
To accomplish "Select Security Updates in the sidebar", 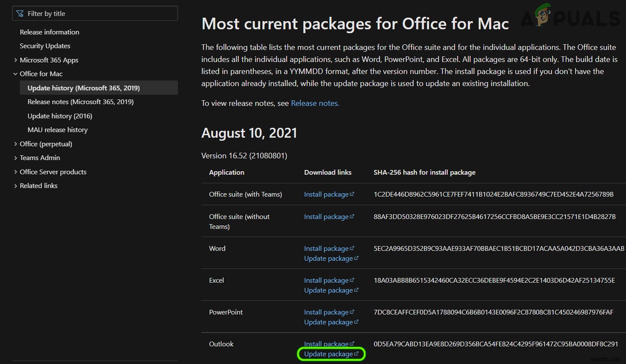I will point(45,46).
